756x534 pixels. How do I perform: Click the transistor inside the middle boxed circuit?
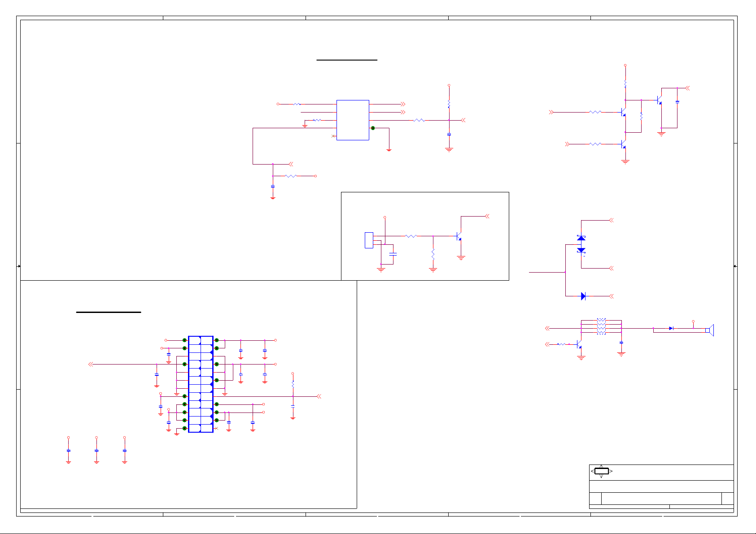pos(459,236)
